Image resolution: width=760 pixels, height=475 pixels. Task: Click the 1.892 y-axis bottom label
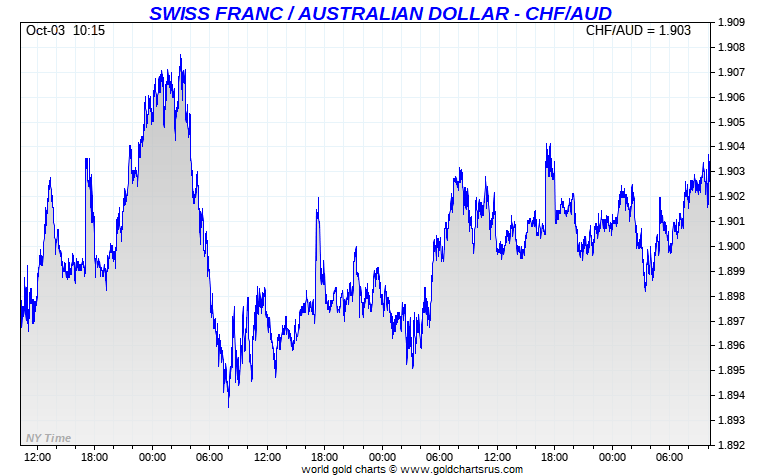(731, 445)
